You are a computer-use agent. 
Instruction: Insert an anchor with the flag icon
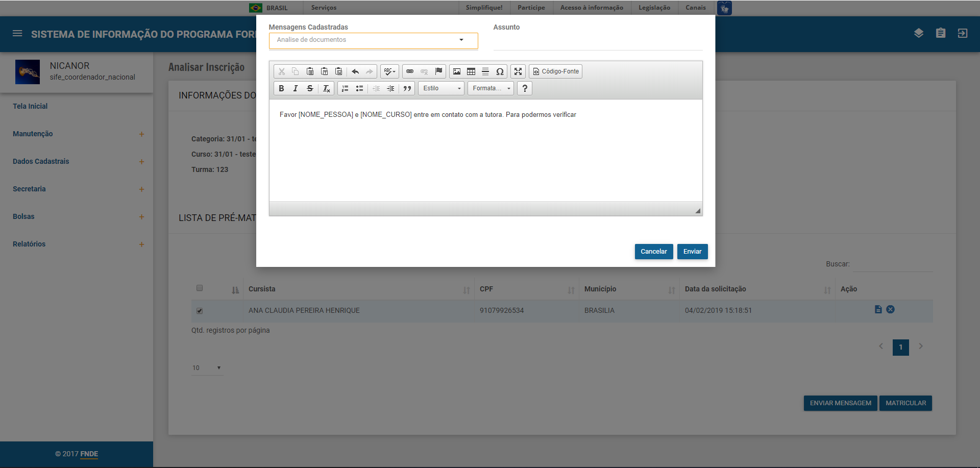pyautogui.click(x=438, y=71)
